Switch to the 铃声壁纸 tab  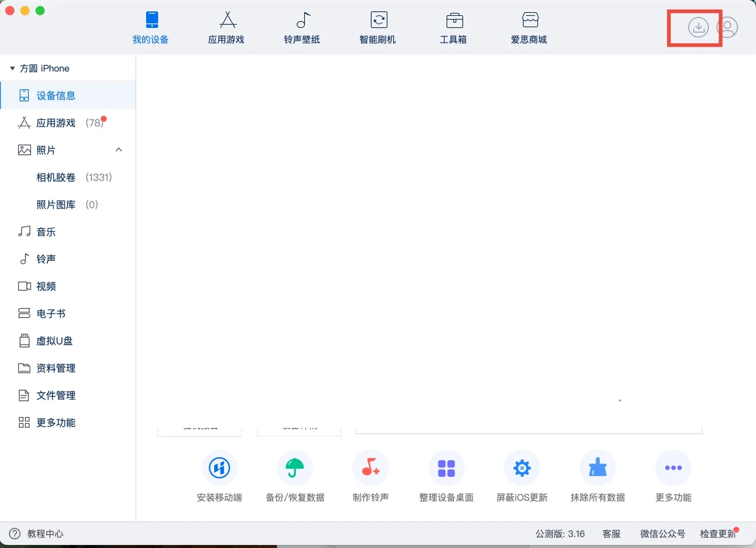(x=302, y=28)
